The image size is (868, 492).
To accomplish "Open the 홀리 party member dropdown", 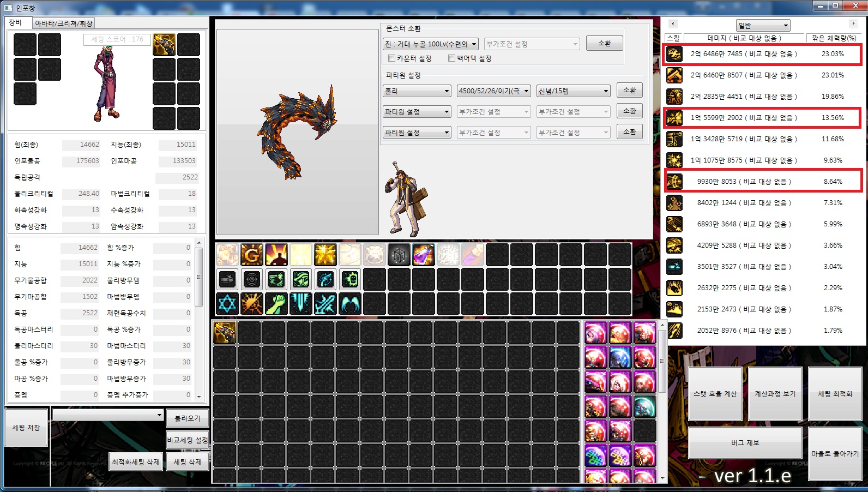I will (x=417, y=91).
